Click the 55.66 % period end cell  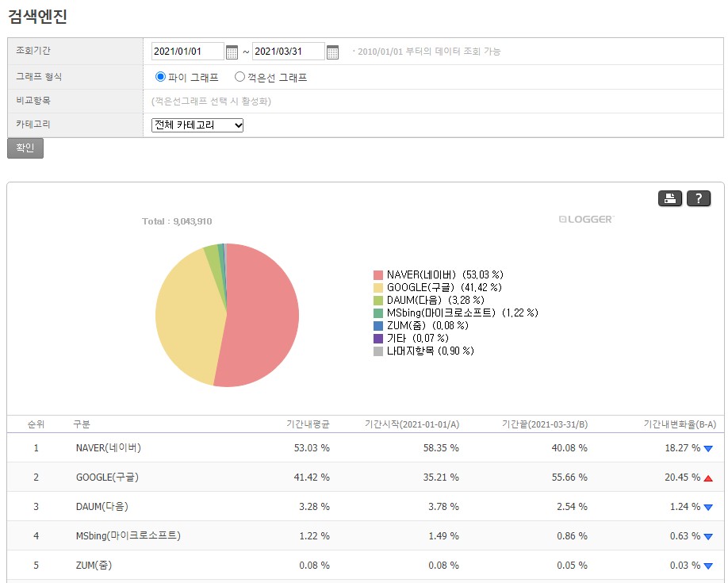coord(569,478)
